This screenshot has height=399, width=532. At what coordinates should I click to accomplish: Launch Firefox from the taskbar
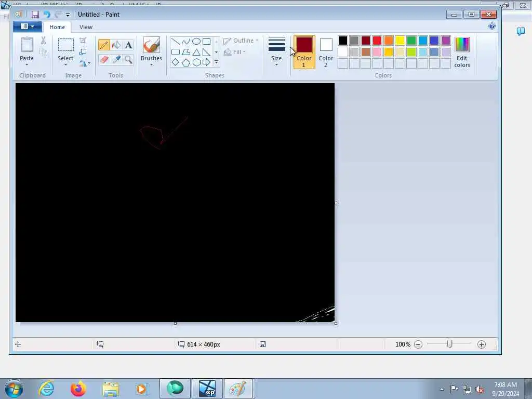click(x=78, y=389)
